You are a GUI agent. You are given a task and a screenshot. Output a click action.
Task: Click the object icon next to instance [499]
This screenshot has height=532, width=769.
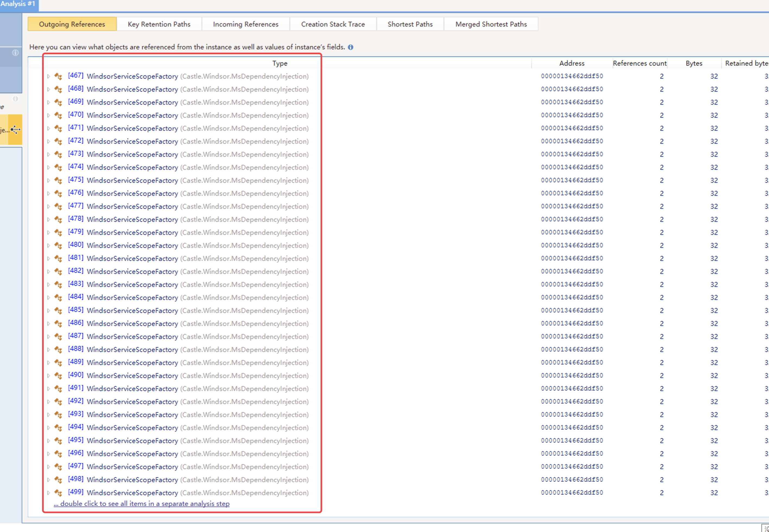point(59,493)
